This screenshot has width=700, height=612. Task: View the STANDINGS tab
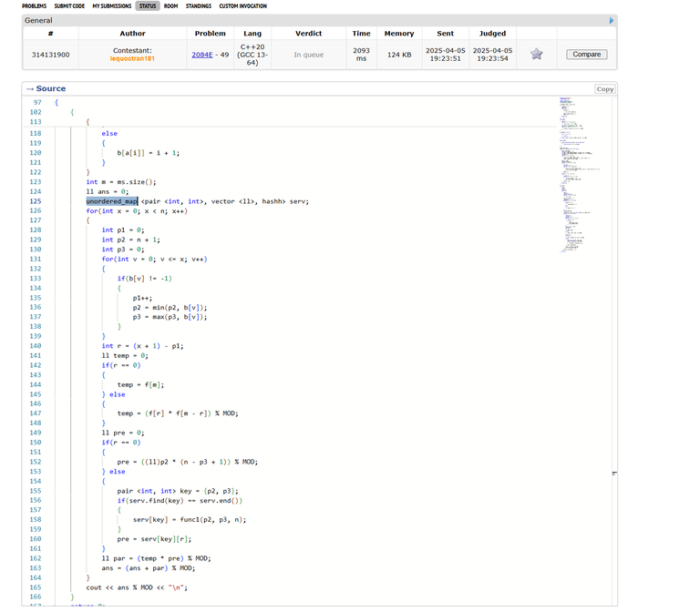point(198,6)
